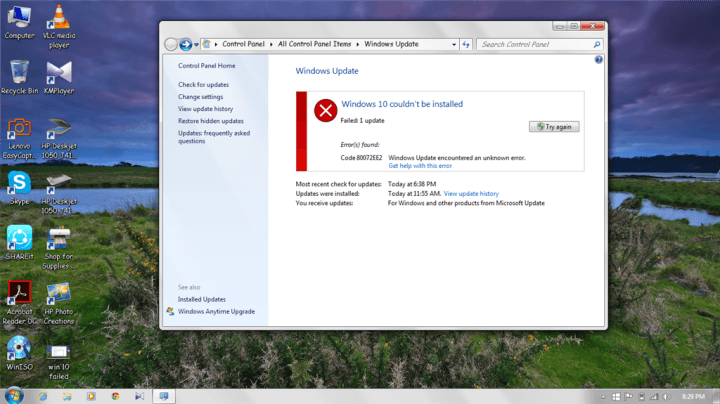
Task: Launch Acrobat Reader DC
Action: tap(19, 302)
